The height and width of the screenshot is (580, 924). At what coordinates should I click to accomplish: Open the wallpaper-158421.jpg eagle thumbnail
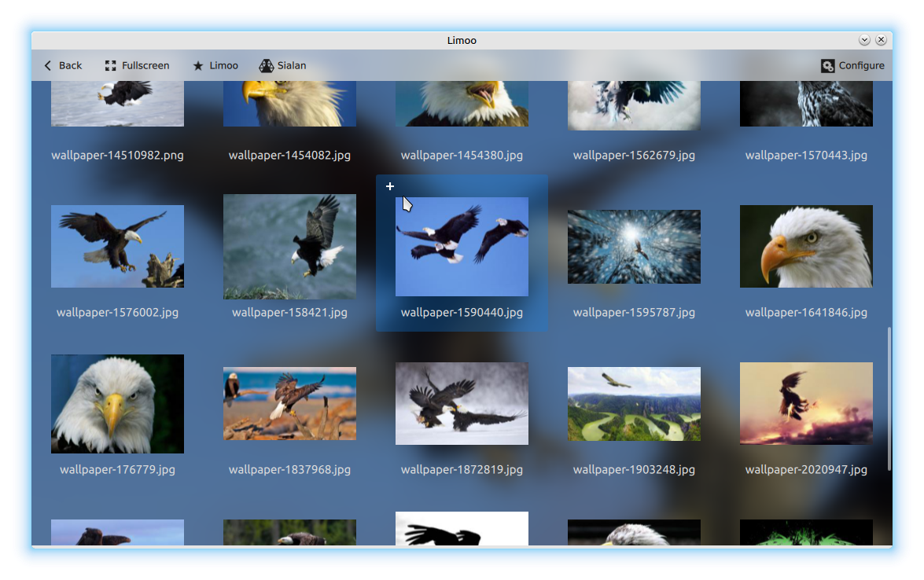coord(289,246)
